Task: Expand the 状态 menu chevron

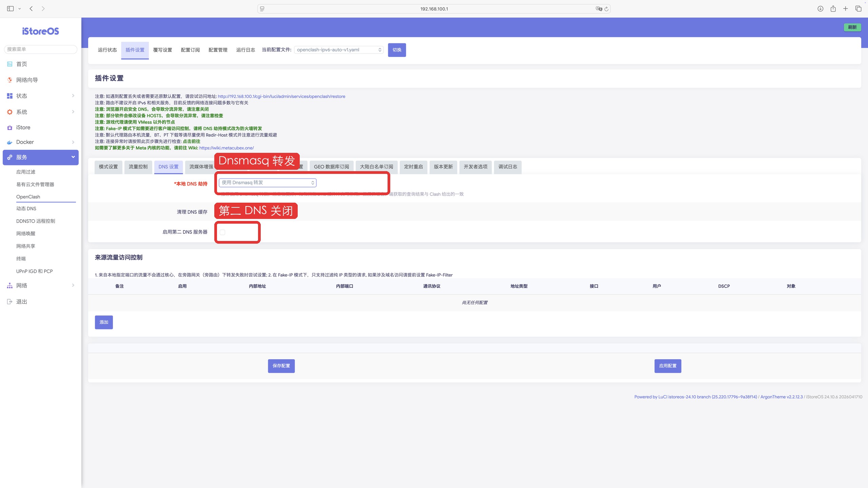Action: click(73, 96)
